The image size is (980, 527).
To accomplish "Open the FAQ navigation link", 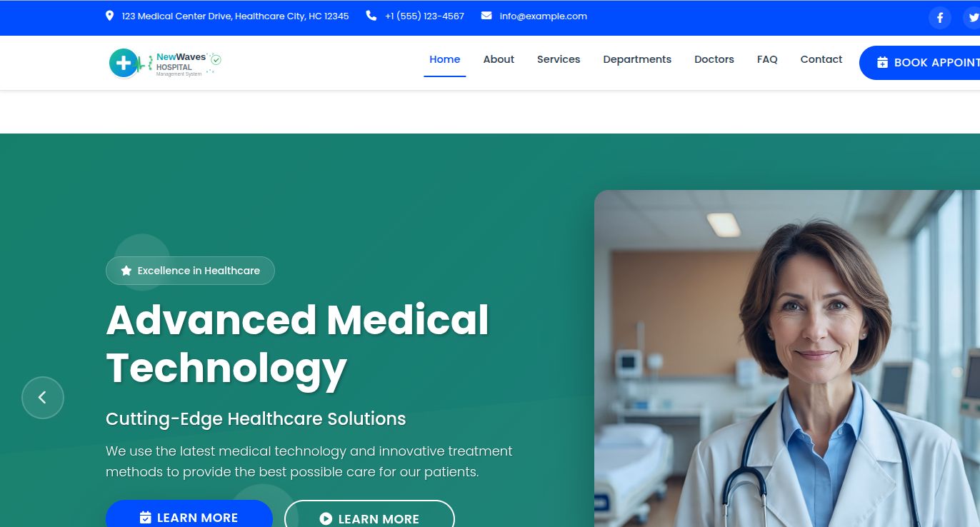I will point(767,59).
